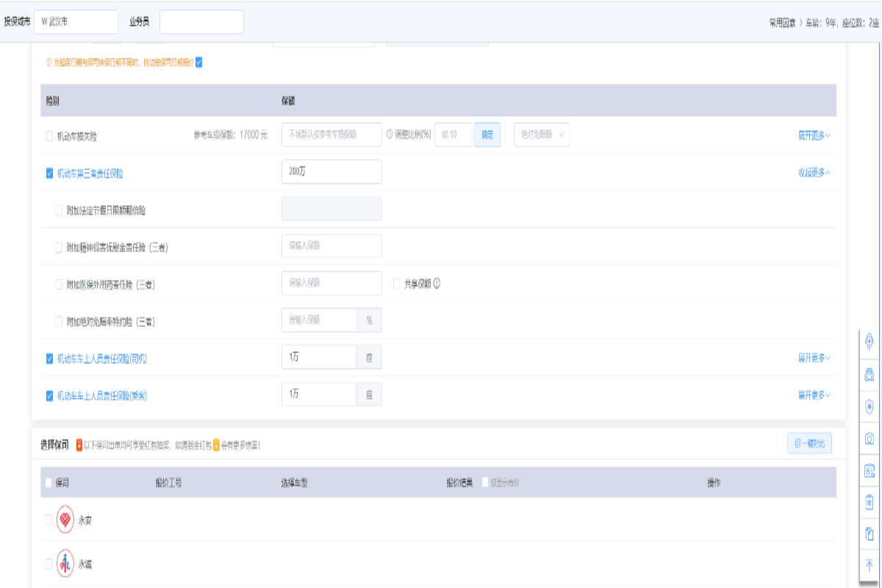The image size is (882, 588).
Task: Open the passenger 1万 coverage dropdown
Action: click(319, 394)
